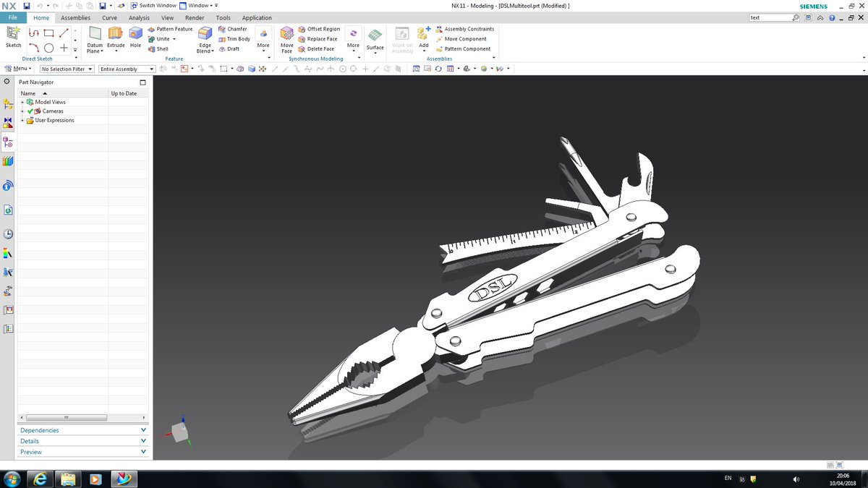This screenshot has width=868, height=488.
Task: Pick Delete Face command
Action: pos(317,49)
